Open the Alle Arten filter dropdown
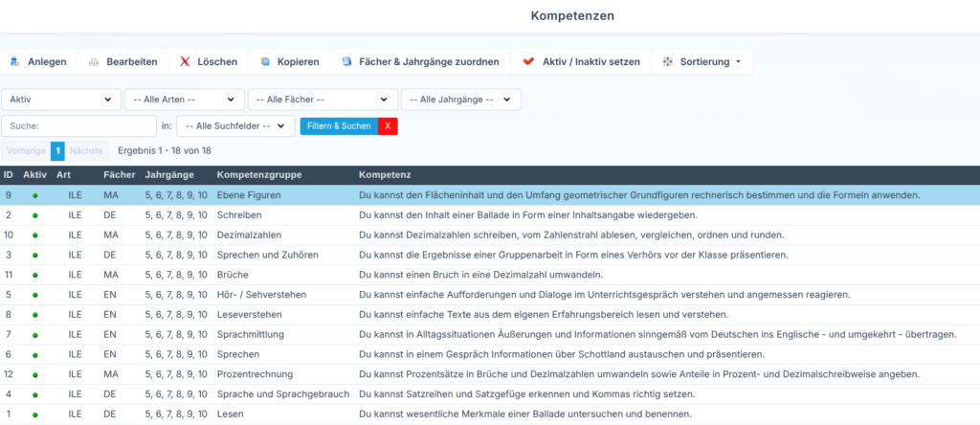This screenshot has height=425, width=980. click(184, 100)
